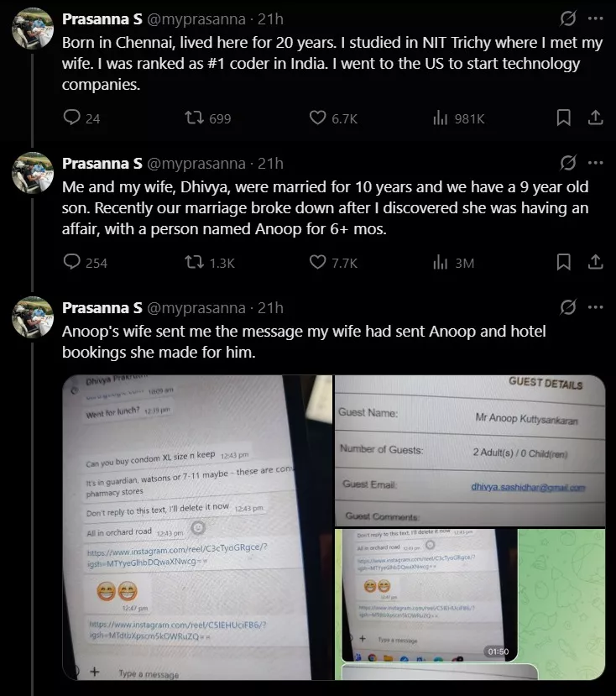Bookmark the first tweet about Chennai
616x696 pixels.
click(x=563, y=118)
